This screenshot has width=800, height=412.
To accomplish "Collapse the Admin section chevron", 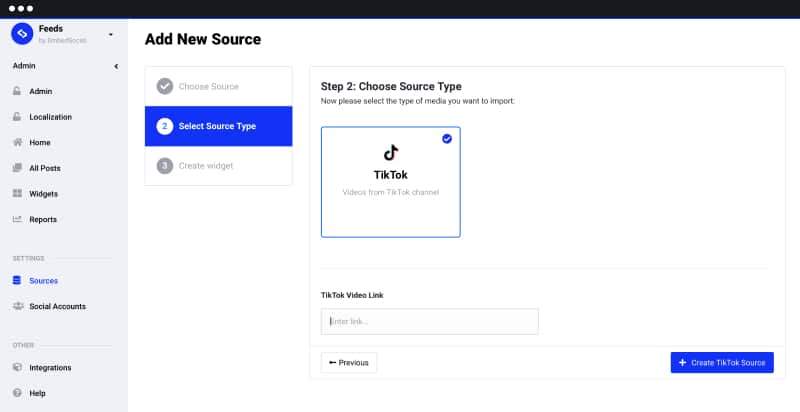I will pos(116,66).
